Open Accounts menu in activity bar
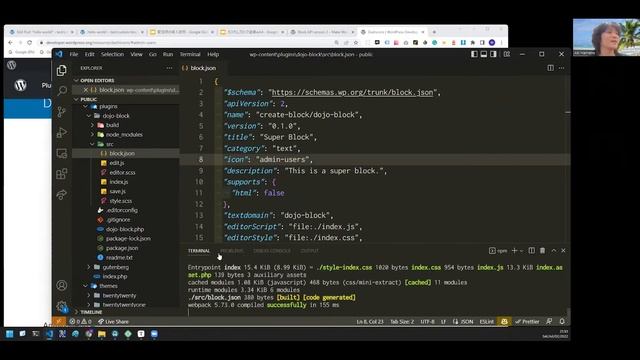The height and width of the screenshot is (360, 640). tap(62, 285)
